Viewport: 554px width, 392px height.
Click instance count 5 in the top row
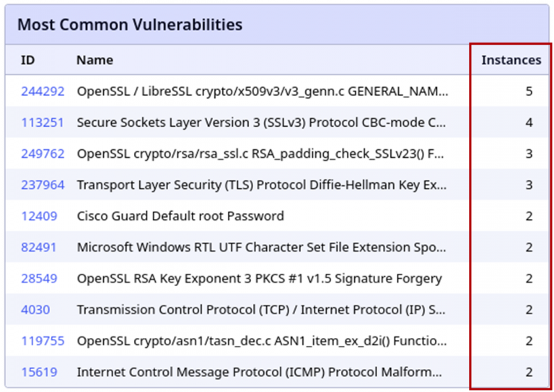[x=529, y=92]
